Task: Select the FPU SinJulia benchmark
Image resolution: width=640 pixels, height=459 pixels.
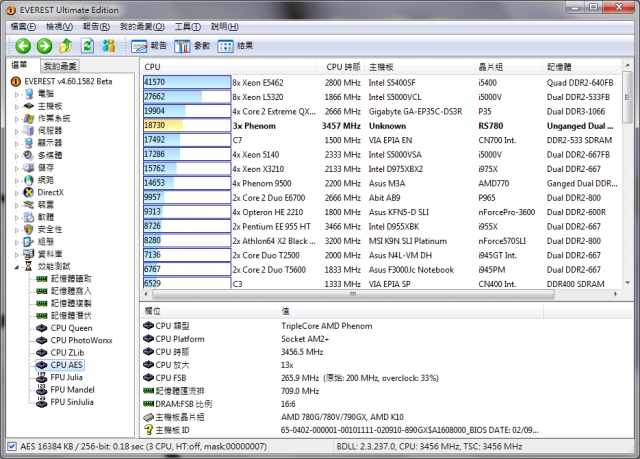Action: click(72, 402)
